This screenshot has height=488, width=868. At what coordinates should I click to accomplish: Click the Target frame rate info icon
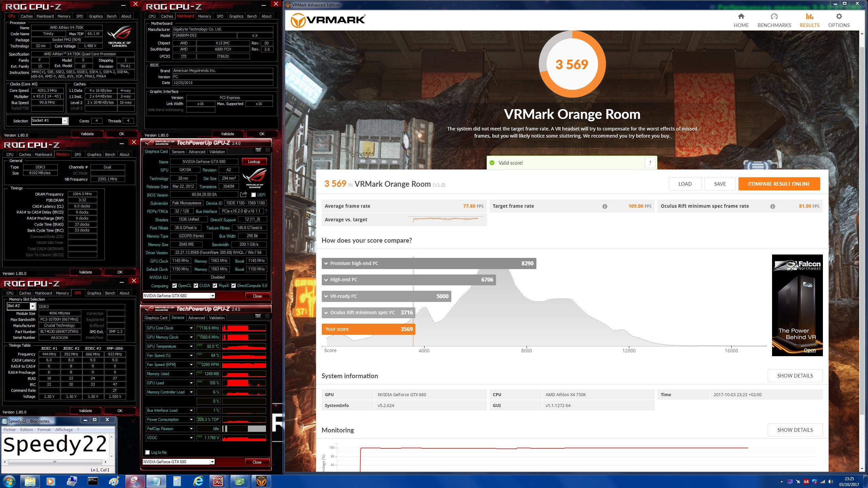[605, 206]
